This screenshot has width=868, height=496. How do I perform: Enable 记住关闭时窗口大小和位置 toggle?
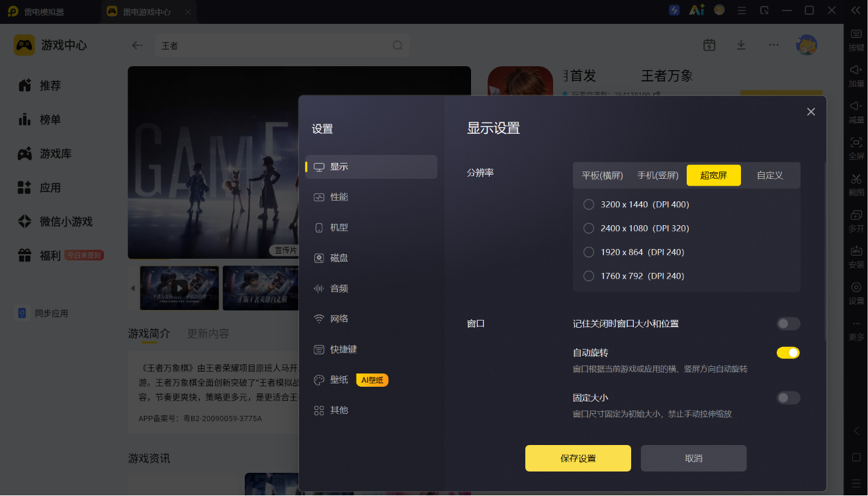tap(788, 324)
